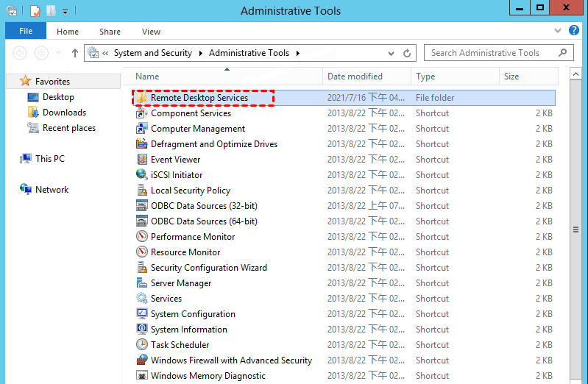Select Downloads in the Favorites pane
The image size is (588, 384).
(64, 113)
